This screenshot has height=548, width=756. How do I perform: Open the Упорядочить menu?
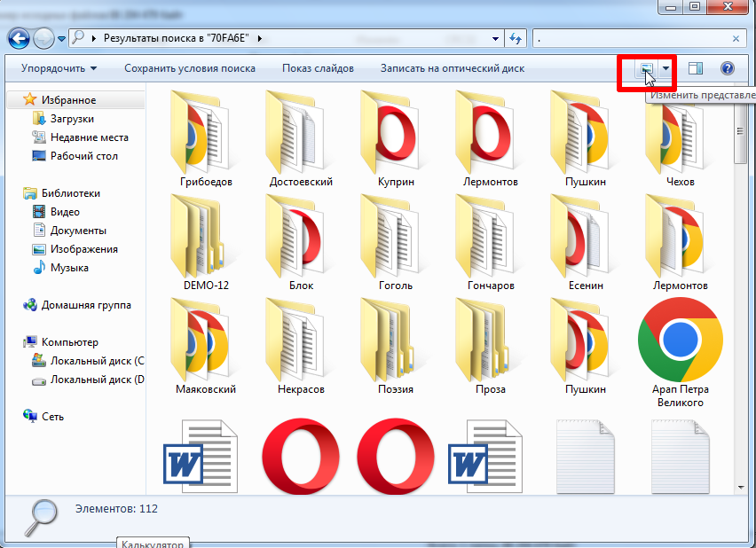(59, 68)
